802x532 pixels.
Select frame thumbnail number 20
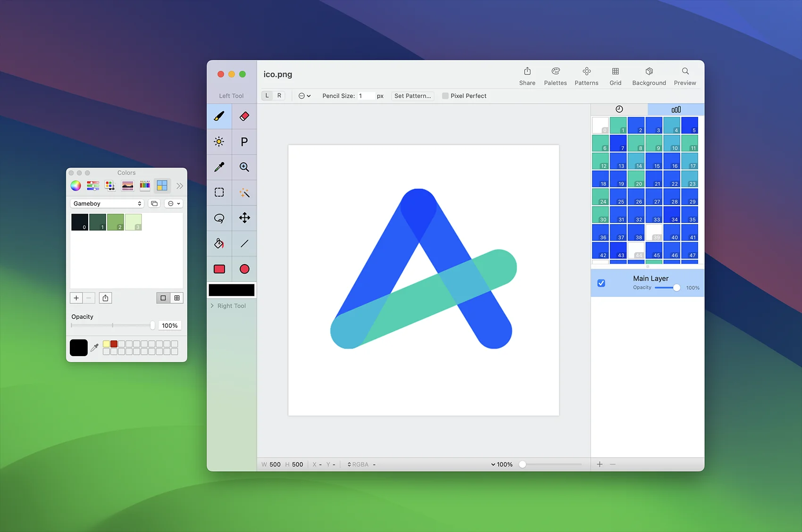click(x=636, y=179)
